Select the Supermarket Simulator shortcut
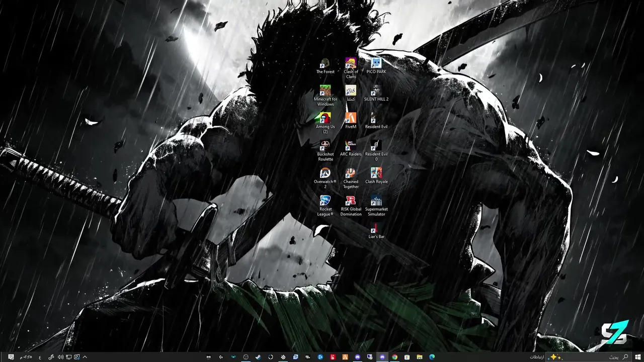The height and width of the screenshot is (362, 644). [376, 206]
